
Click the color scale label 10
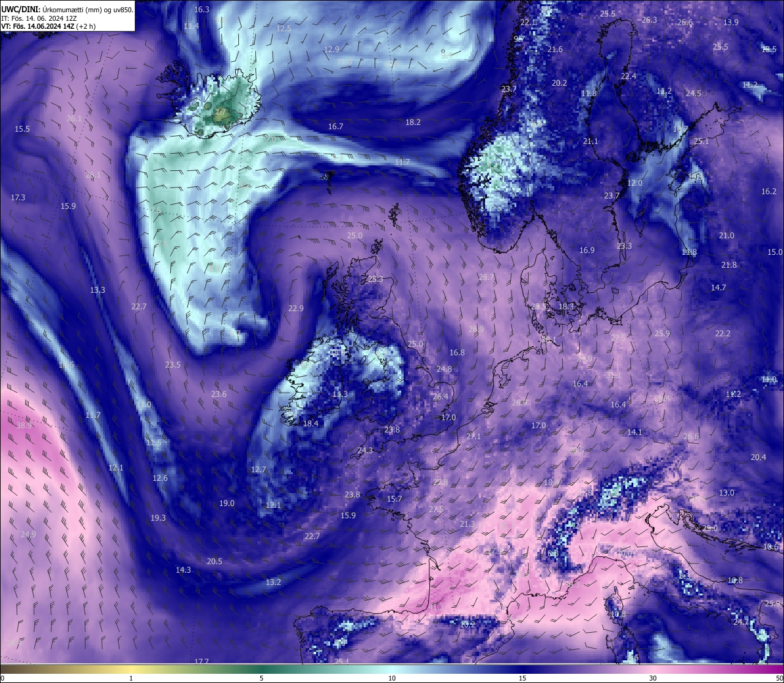pyautogui.click(x=392, y=678)
